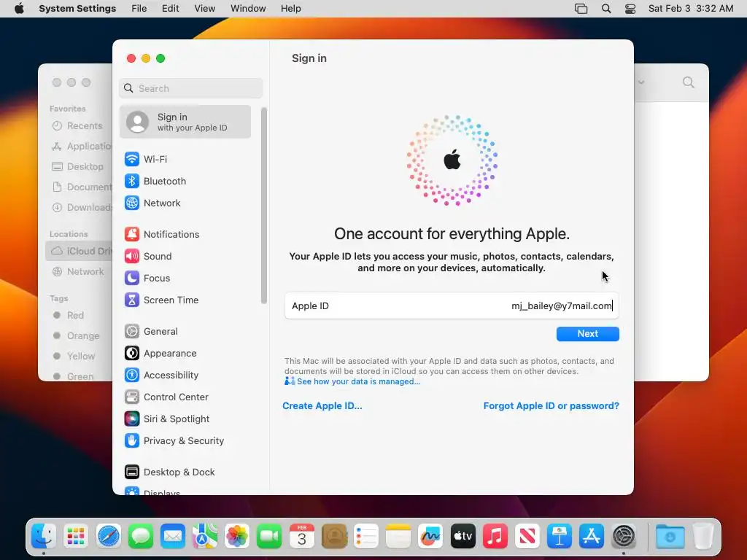Viewport: 747px width, 560px height.
Task: Open Control Center in menu bar
Action: click(630, 9)
